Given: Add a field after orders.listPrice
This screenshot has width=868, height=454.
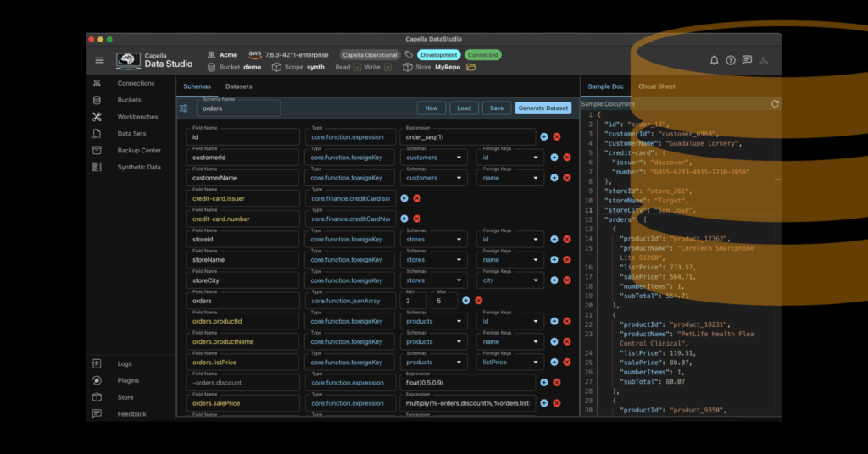Looking at the screenshot, I should point(554,362).
